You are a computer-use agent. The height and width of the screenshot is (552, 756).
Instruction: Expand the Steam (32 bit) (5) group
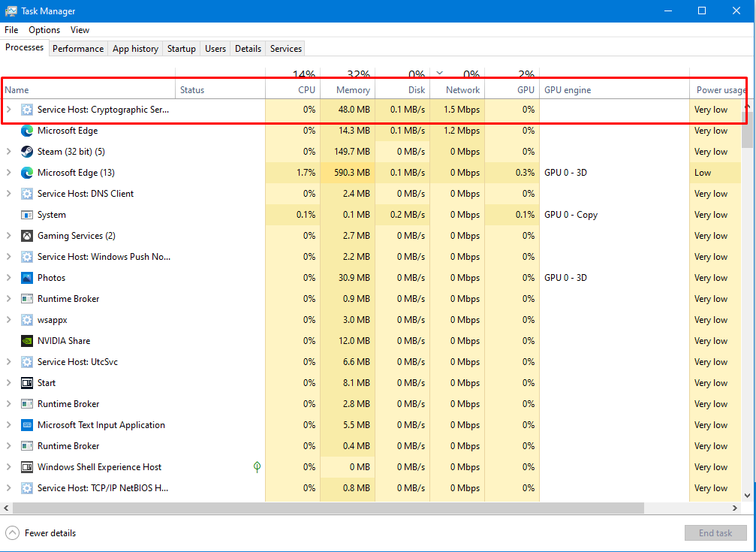pyautogui.click(x=8, y=152)
